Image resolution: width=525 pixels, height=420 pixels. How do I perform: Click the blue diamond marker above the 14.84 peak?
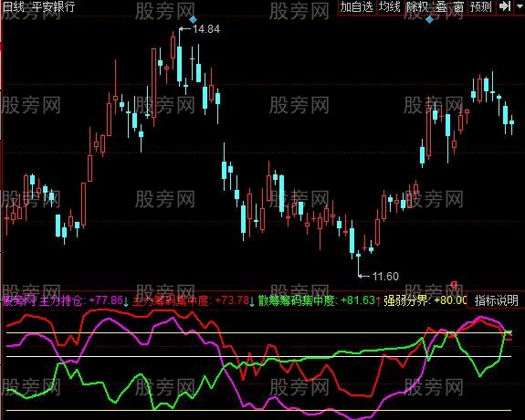pyautogui.click(x=193, y=20)
